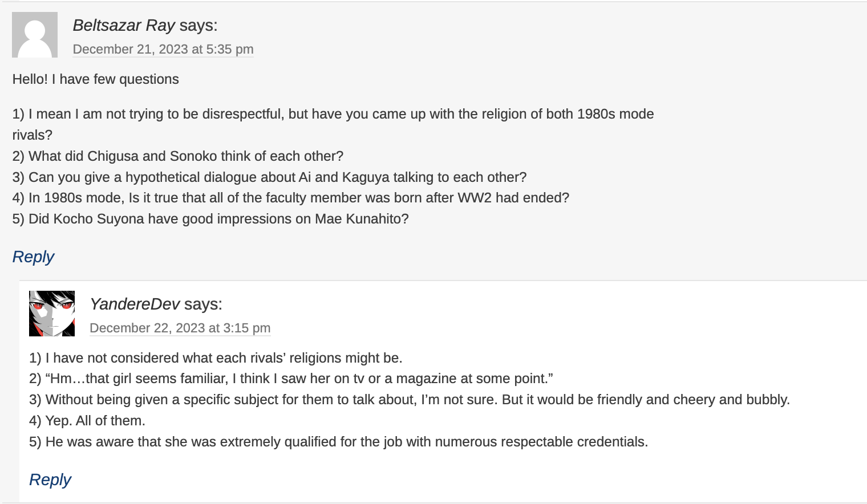Click Beltsazar Ray's default gray avatar

click(x=35, y=35)
